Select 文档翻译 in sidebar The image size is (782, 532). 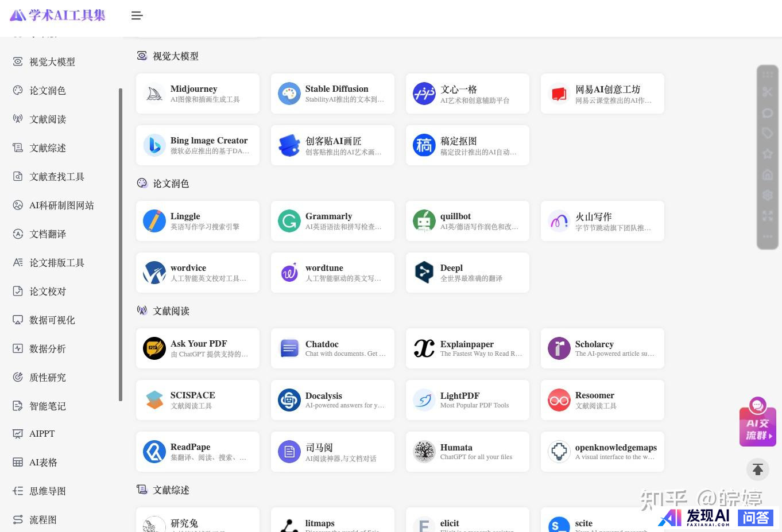48,234
